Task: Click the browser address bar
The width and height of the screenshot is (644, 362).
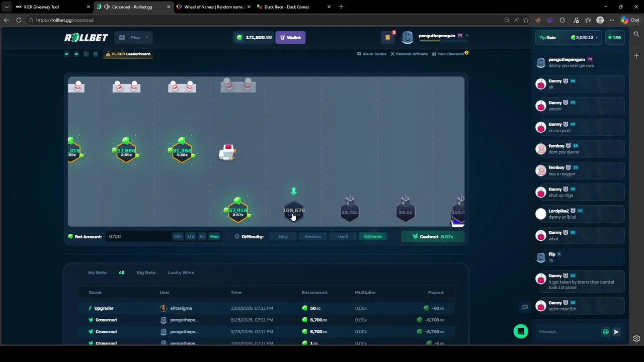Action: tap(267, 20)
